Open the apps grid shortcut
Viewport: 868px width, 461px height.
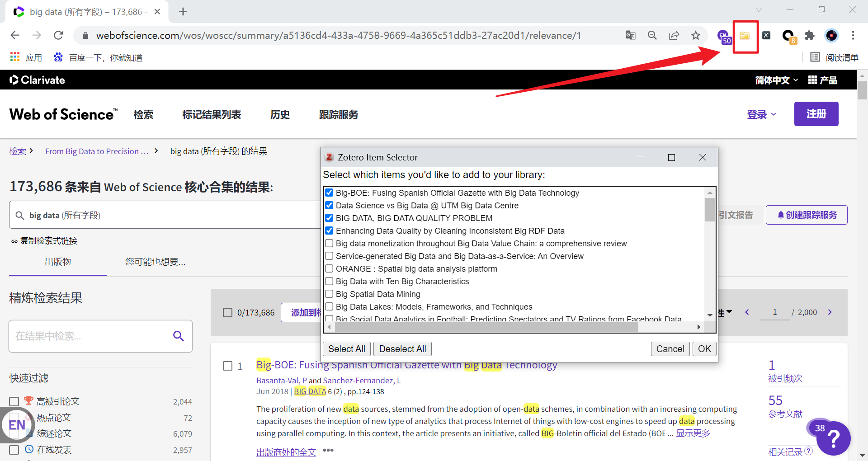[26, 57]
